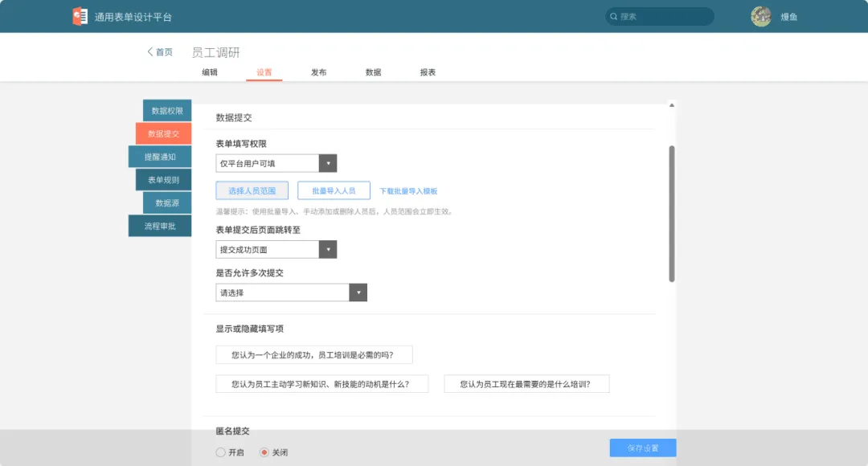Switch to the 编辑 tab
Viewport: 868px width, 466px height.
pyautogui.click(x=210, y=72)
